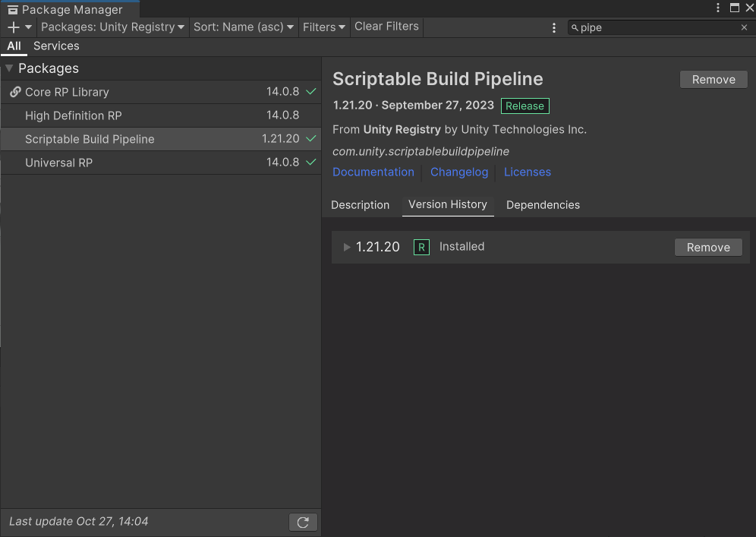Switch to the Description tab
Viewport: 756px width, 537px height.
360,205
